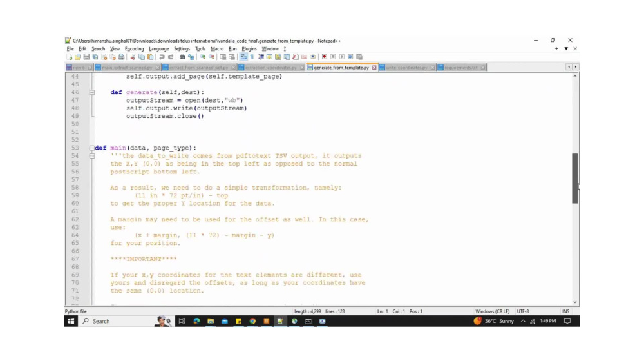This screenshot has height=363, width=644.
Task: Open the Macro menu
Action: pos(217,48)
